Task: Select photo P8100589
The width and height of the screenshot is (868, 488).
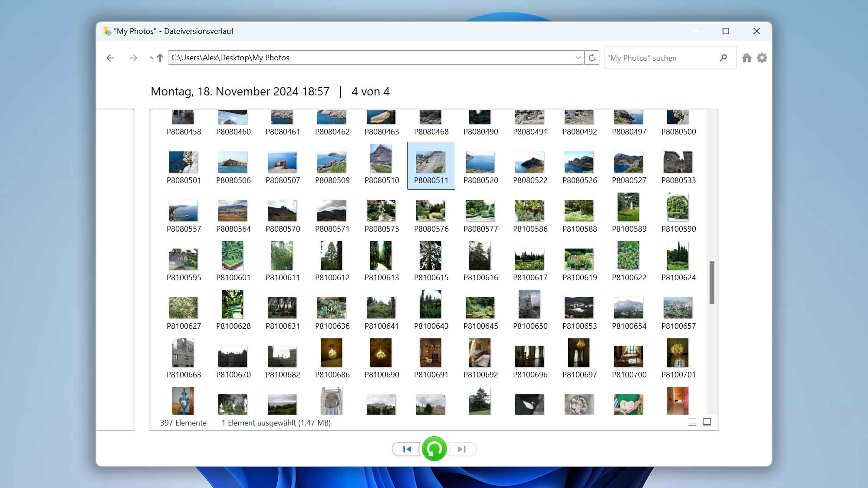Action: pyautogui.click(x=629, y=214)
